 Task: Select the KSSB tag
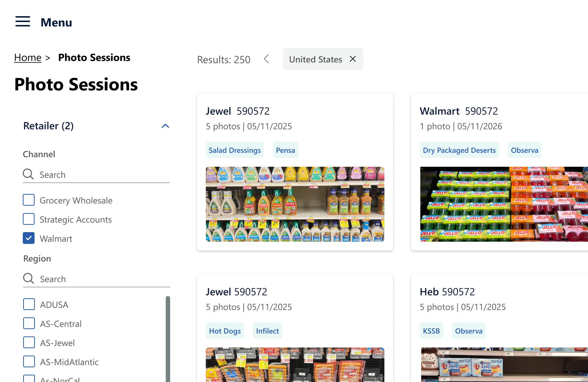[x=431, y=331]
